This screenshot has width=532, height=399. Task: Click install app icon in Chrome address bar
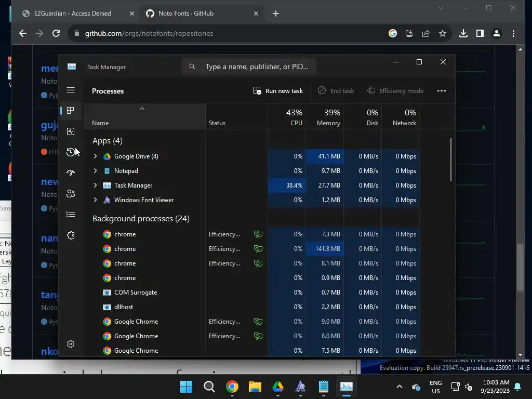tap(409, 33)
